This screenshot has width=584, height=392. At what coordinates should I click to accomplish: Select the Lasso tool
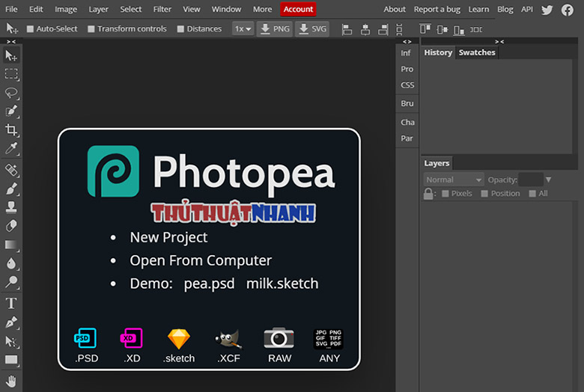[11, 93]
